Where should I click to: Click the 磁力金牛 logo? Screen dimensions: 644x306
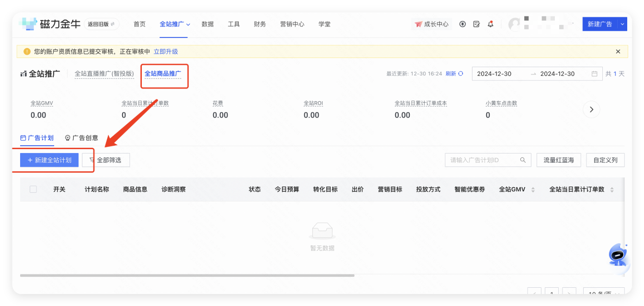point(50,24)
